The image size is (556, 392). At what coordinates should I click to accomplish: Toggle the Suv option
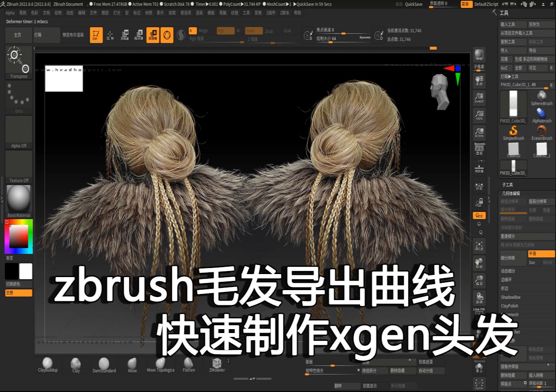pos(533,262)
